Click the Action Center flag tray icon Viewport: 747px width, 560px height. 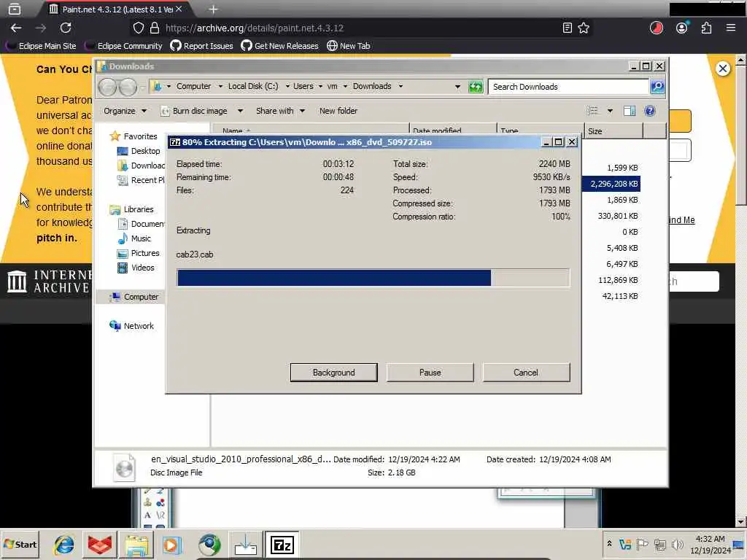[642, 544]
